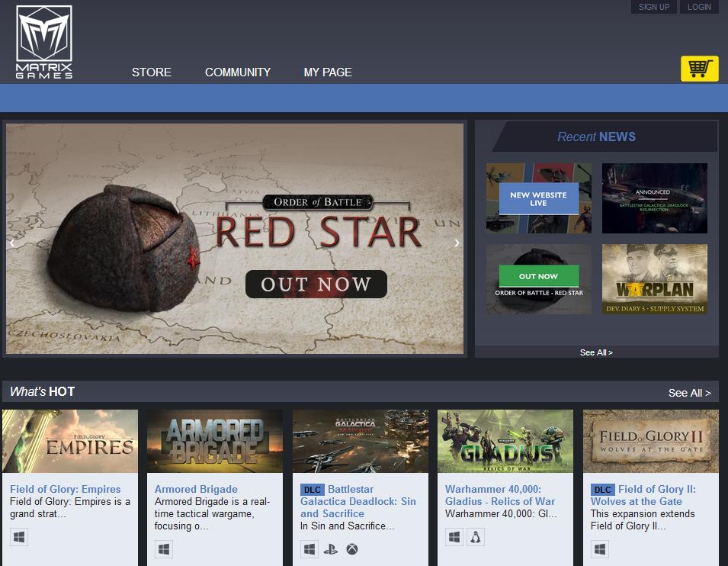Screen dimensions: 728x566
Task: Click Windows icon under Warhammer 40,000: Gladius
Action: (454, 537)
